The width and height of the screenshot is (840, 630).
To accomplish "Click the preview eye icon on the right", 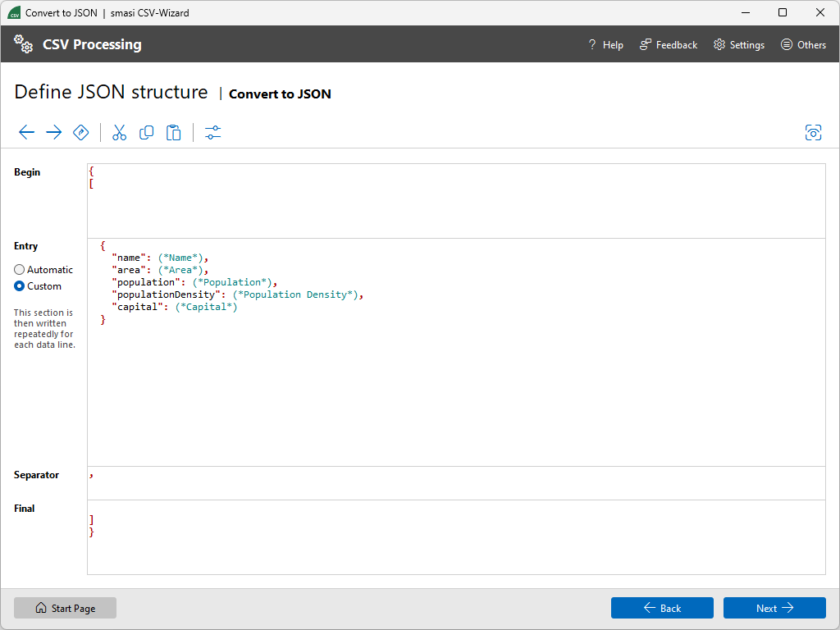I will [x=813, y=132].
